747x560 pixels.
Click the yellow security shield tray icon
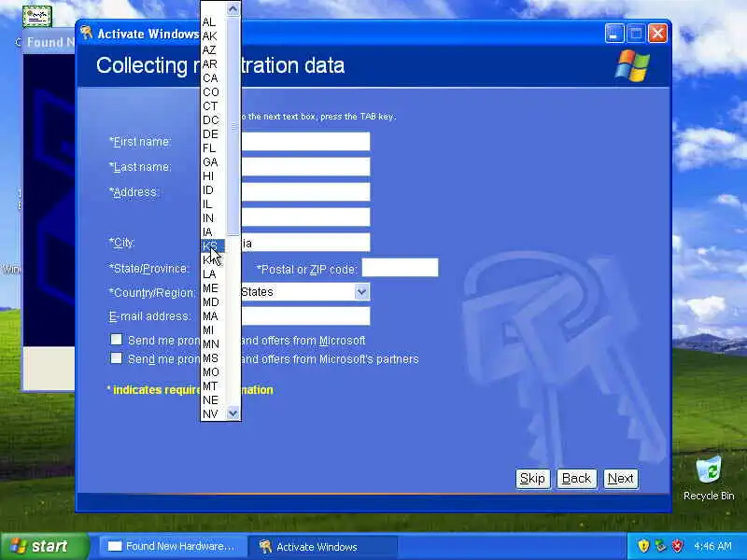[643, 546]
